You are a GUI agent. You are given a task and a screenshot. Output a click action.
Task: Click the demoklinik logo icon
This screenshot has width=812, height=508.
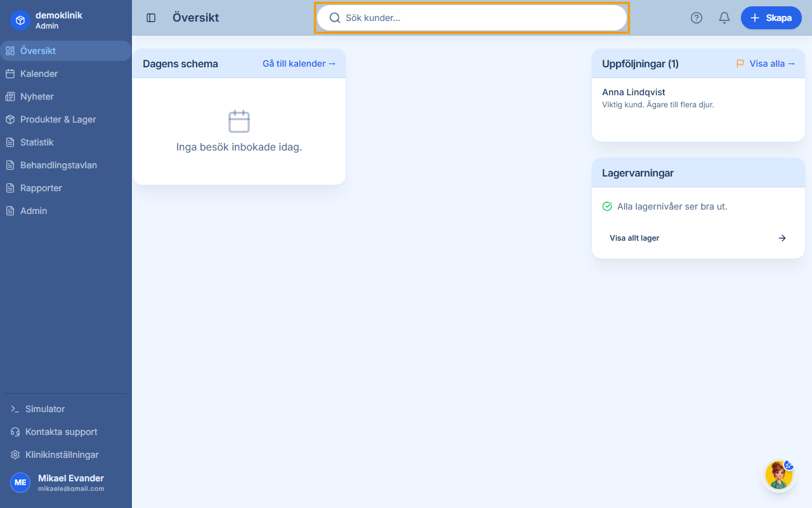[x=20, y=20]
